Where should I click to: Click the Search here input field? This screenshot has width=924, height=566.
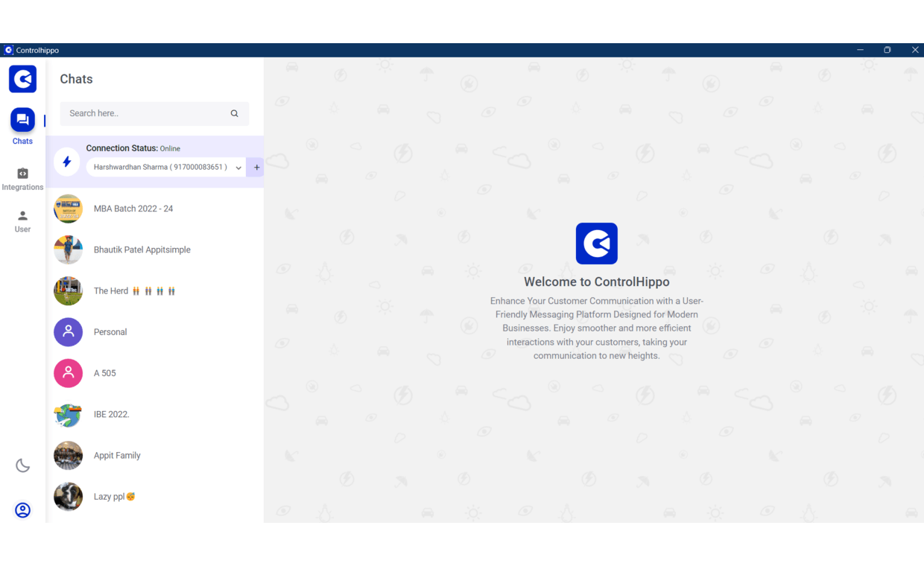154,113
